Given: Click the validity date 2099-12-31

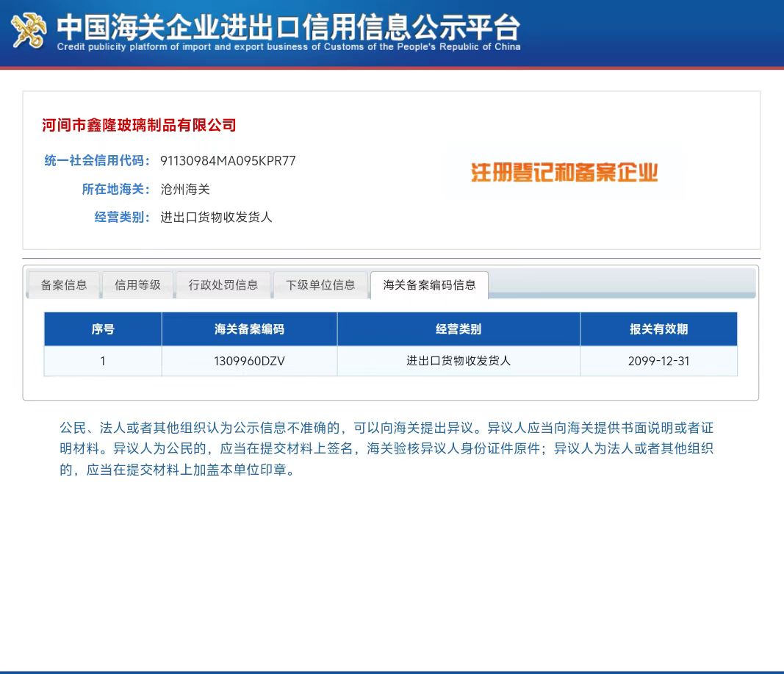Looking at the screenshot, I should point(658,361).
